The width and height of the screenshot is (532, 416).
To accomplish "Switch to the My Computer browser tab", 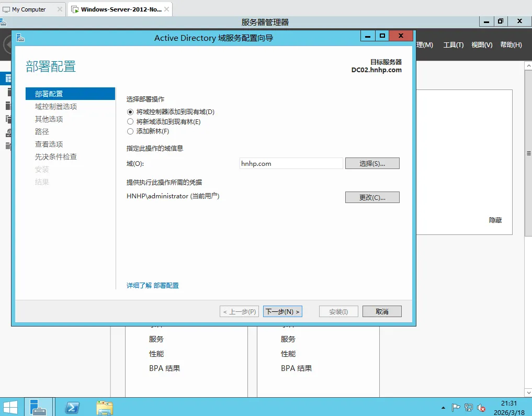I will coord(29,9).
